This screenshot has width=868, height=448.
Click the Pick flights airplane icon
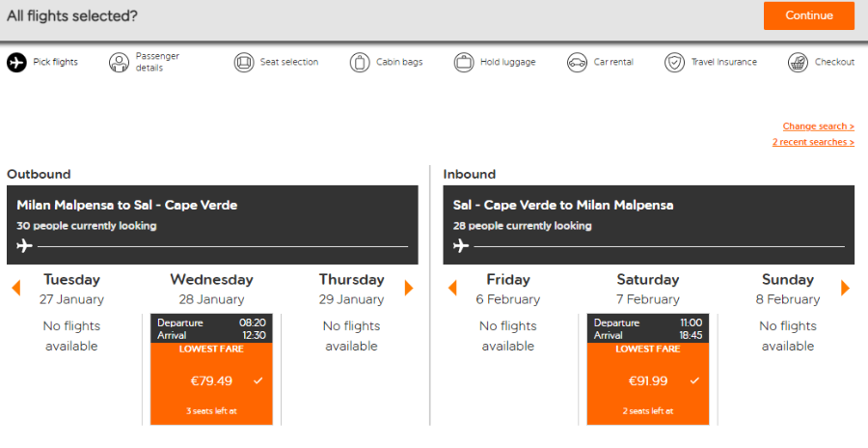click(x=16, y=62)
